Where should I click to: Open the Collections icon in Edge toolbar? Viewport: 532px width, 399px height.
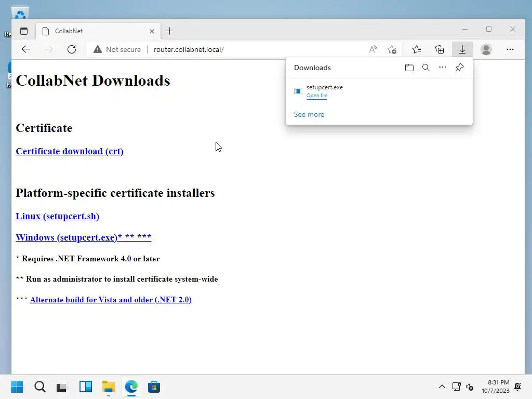tap(440, 49)
